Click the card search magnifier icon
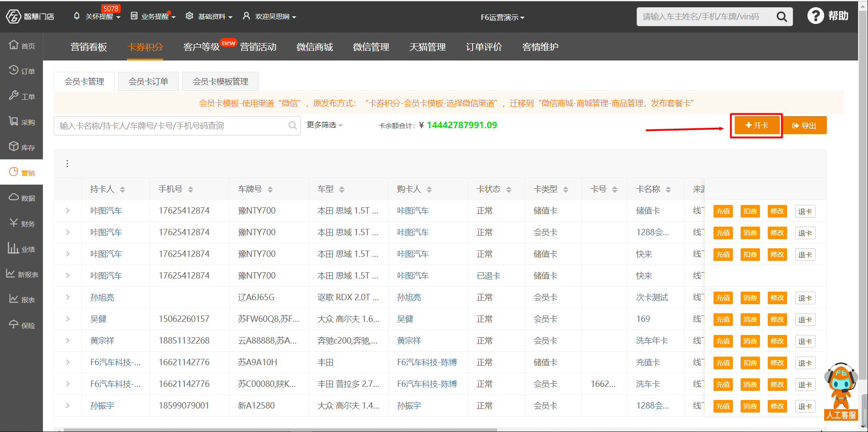This screenshot has width=868, height=432. point(293,125)
